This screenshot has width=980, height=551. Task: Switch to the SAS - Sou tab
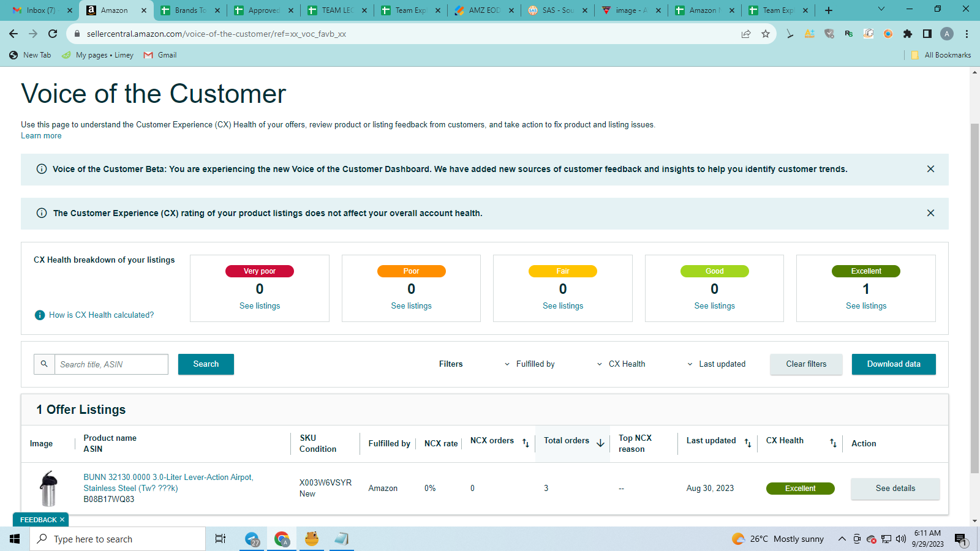[559, 10]
